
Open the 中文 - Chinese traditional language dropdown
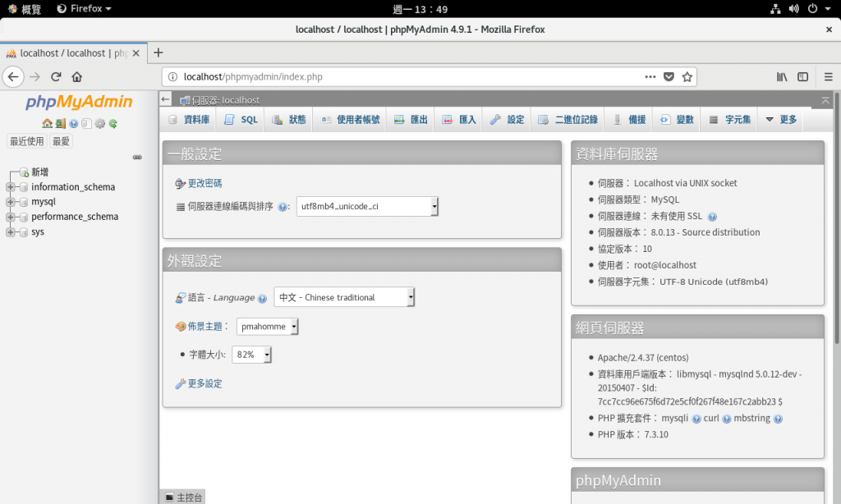(344, 297)
